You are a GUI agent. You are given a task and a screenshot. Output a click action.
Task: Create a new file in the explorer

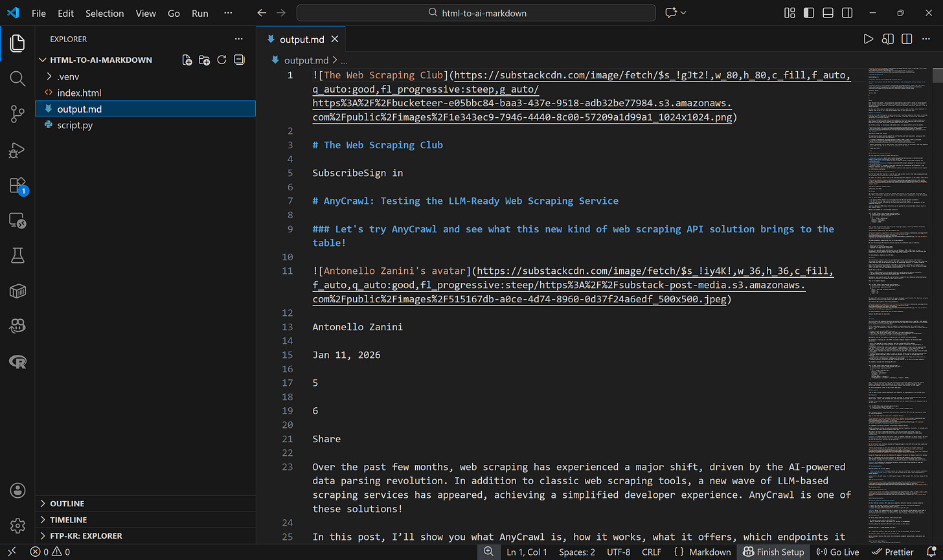click(187, 60)
